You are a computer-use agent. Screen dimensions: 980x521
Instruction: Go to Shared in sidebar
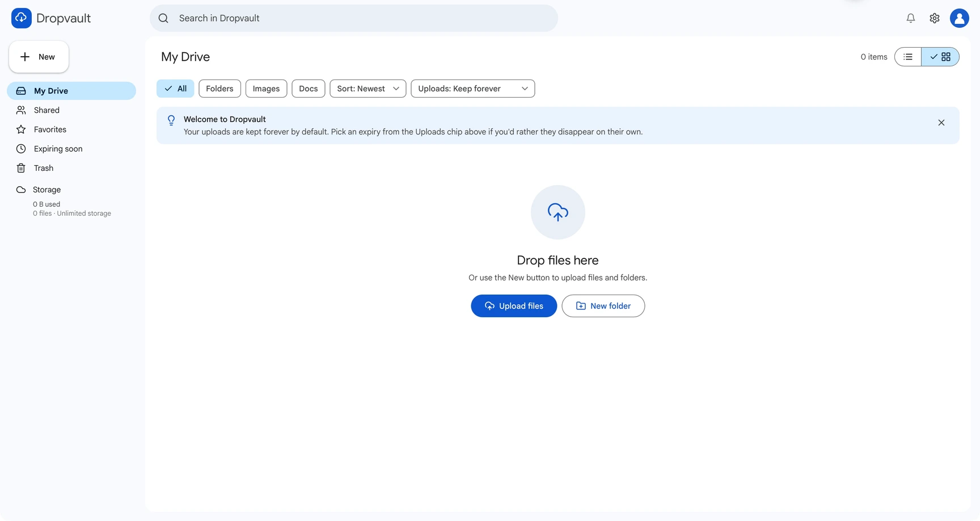(71, 110)
